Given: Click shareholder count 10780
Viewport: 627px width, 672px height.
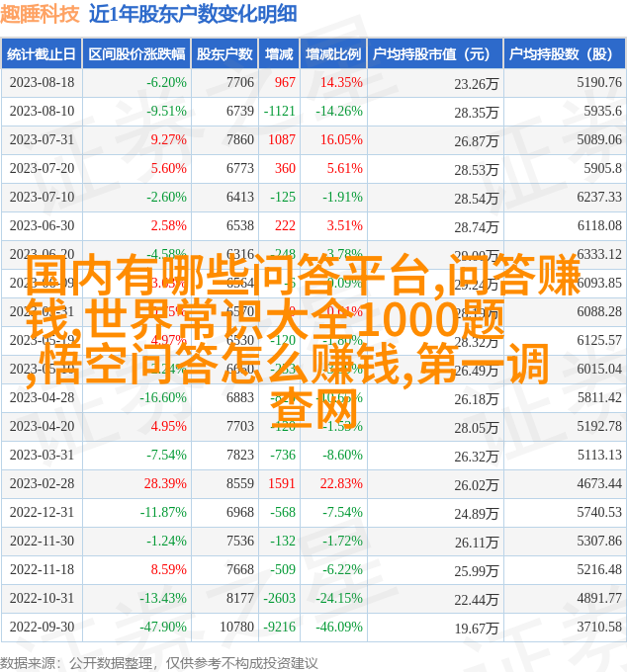Looking at the screenshot, I should 236,627.
